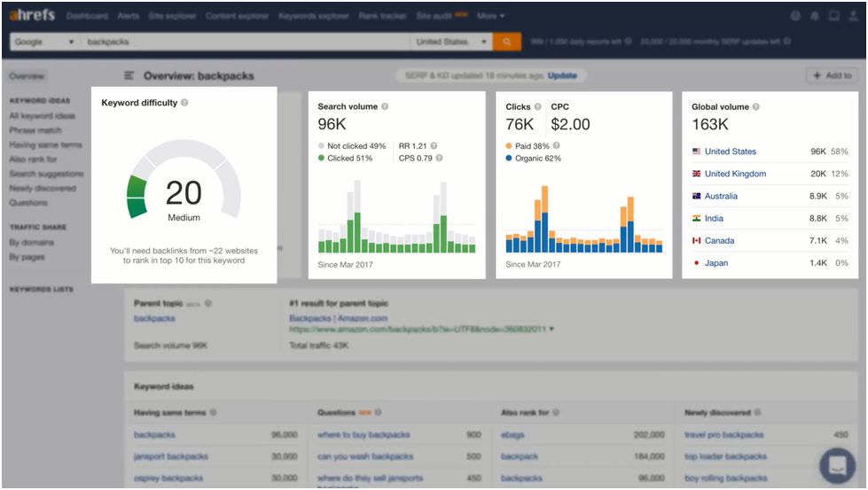Click the screen icon in header
This screenshot has width=868, height=490.
click(833, 16)
